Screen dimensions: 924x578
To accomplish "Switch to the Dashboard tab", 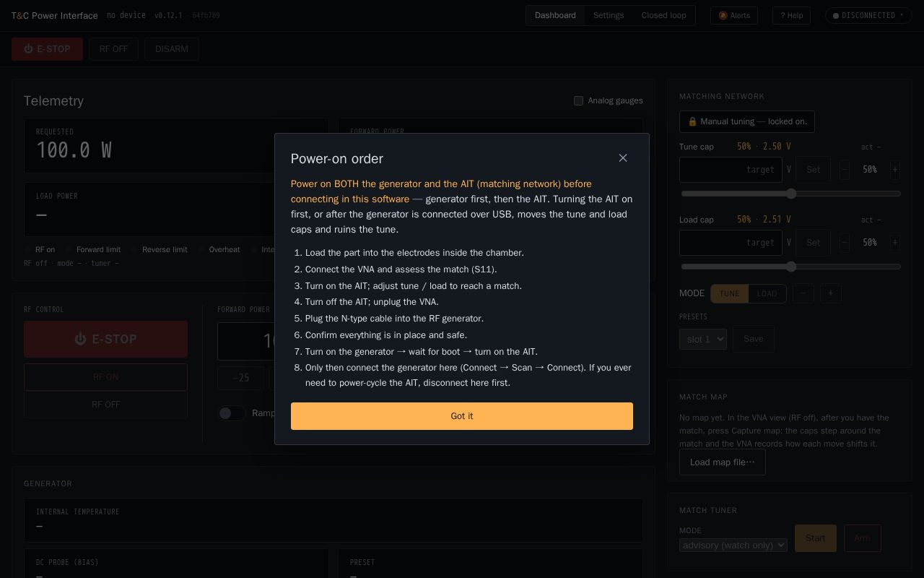I will 555,15.
